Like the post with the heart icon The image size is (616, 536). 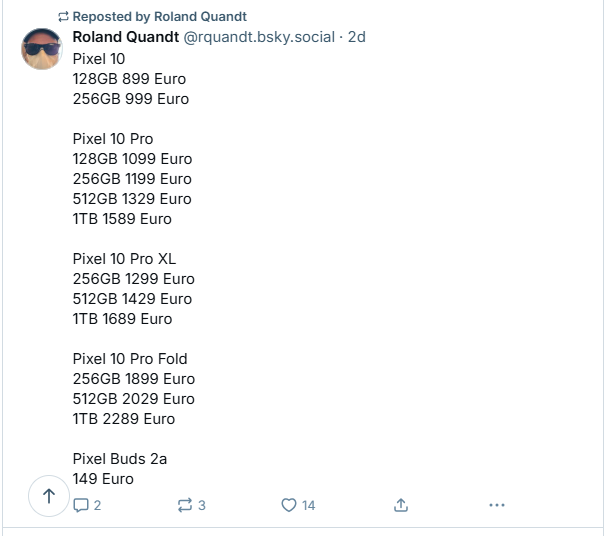tap(289, 505)
